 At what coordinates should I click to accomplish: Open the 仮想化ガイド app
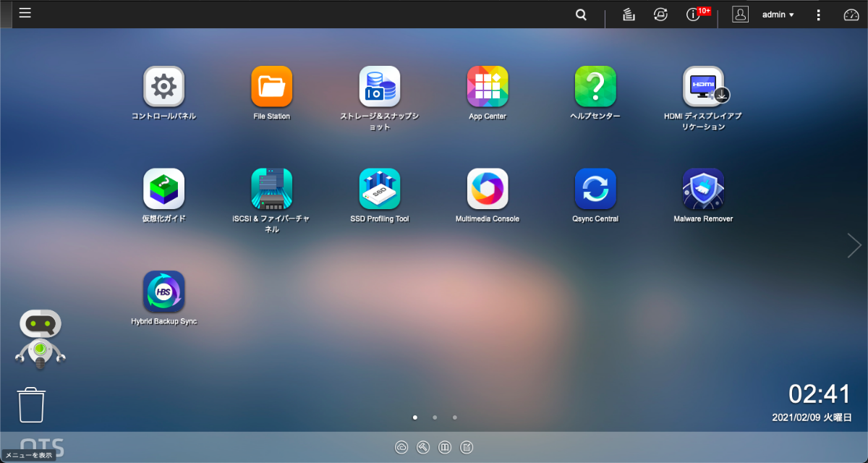click(163, 189)
